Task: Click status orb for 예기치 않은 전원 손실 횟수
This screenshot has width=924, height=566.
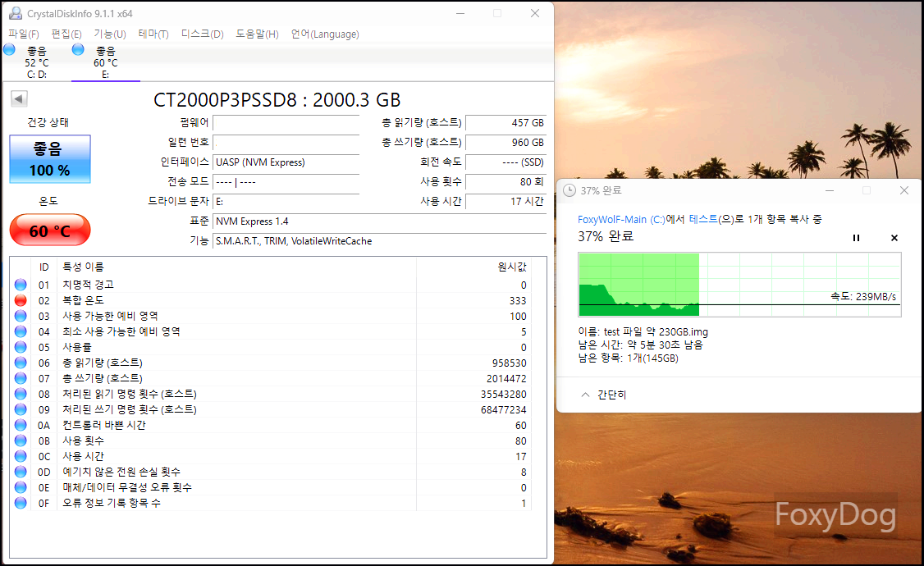Action: click(x=21, y=472)
